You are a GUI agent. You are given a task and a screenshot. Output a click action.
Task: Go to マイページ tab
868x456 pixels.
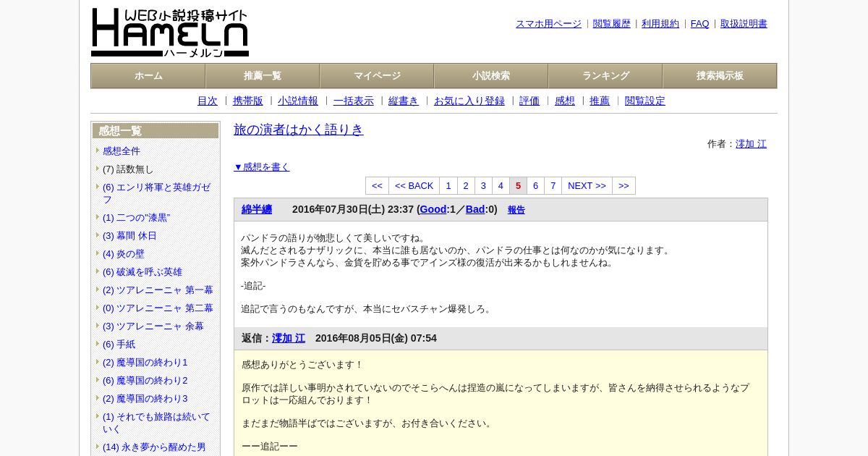click(x=377, y=76)
